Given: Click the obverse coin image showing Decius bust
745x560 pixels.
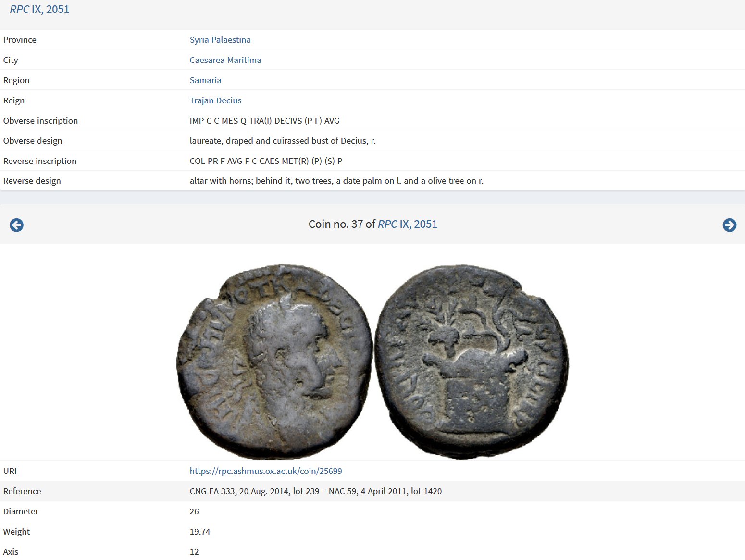Looking at the screenshot, I should click(274, 361).
